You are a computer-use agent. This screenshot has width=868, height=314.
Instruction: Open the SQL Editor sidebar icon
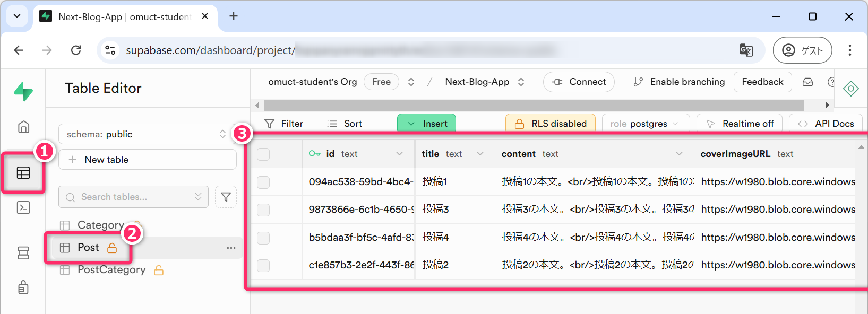coord(23,207)
